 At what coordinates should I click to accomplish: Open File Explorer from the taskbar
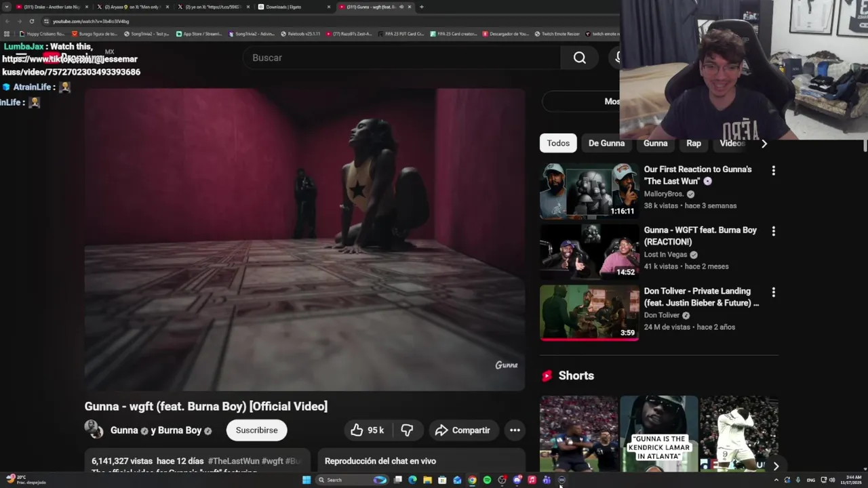pos(427,480)
